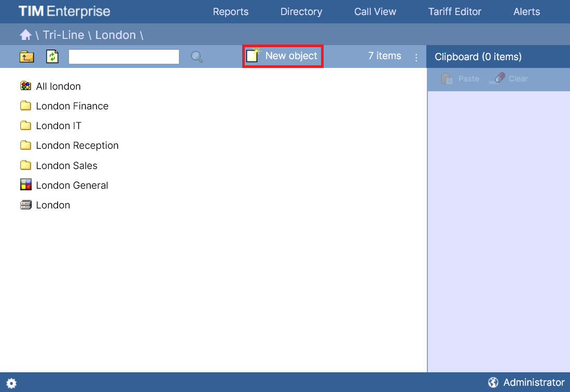
Task: Click the clipboard Paste icon
Action: (x=447, y=78)
